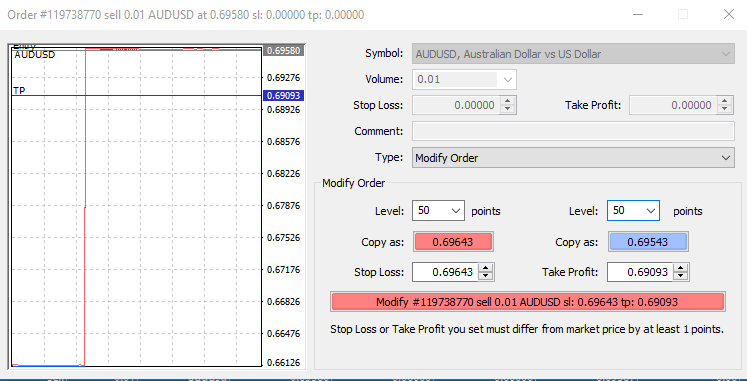This screenshot has height=381, width=747.
Task: Open the Symbol AUDUSD dropdown
Action: click(x=573, y=54)
